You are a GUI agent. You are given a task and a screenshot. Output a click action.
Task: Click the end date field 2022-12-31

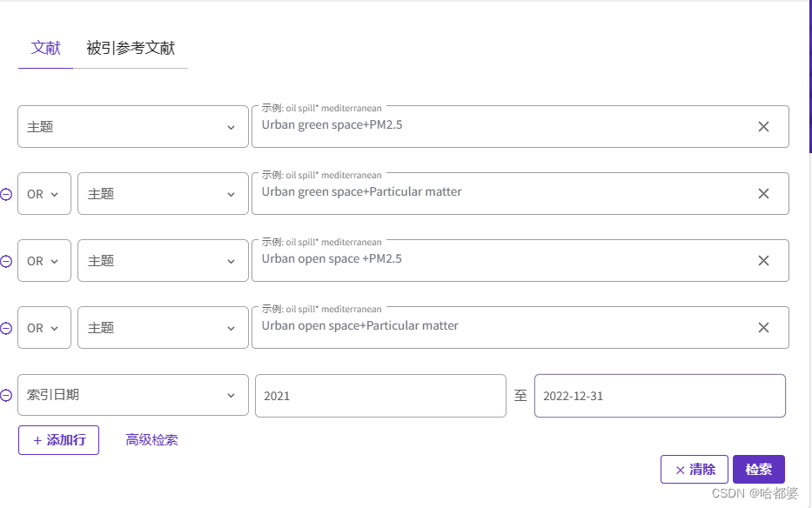point(660,396)
